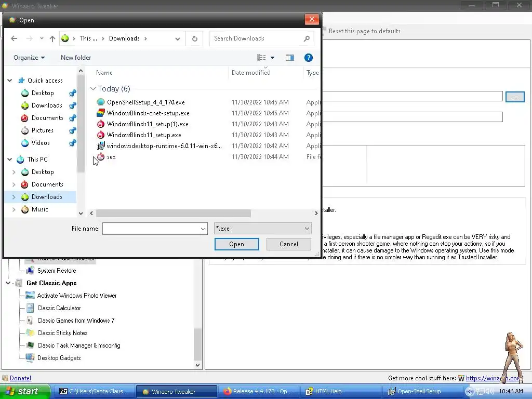Image resolution: width=532 pixels, height=399 pixels.
Task: Expand Music under This PC
Action: [x=14, y=209]
